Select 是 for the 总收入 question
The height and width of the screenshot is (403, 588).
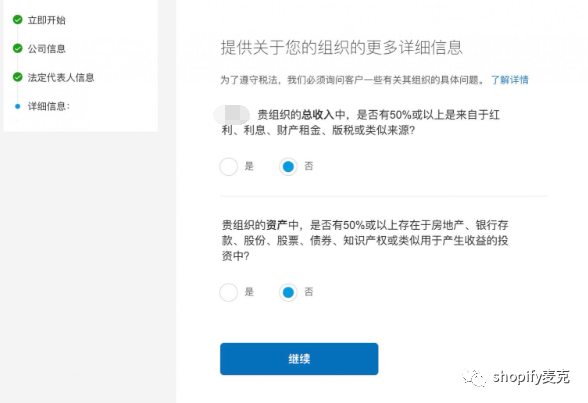click(x=229, y=166)
